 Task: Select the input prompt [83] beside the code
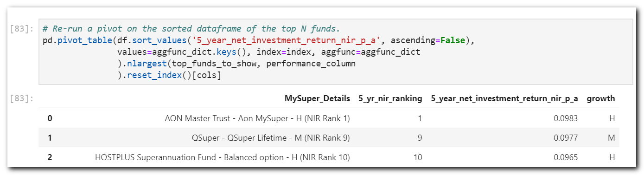tap(21, 29)
